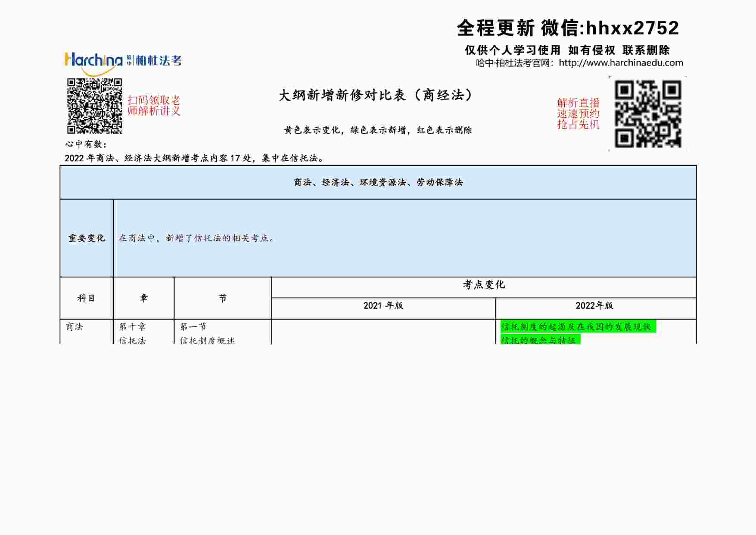Open the http://www.harchinaedu.com link

pyautogui.click(x=621, y=63)
